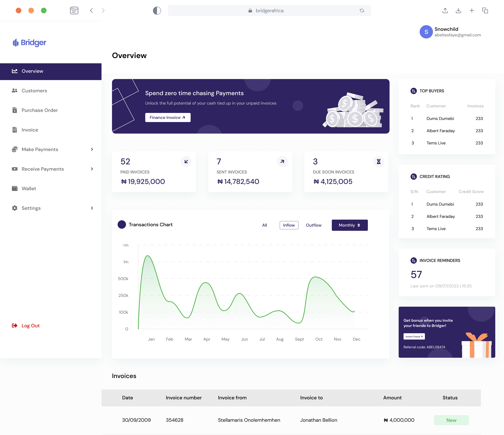Click the browser share icon
This screenshot has width=504, height=435.
(x=445, y=10)
